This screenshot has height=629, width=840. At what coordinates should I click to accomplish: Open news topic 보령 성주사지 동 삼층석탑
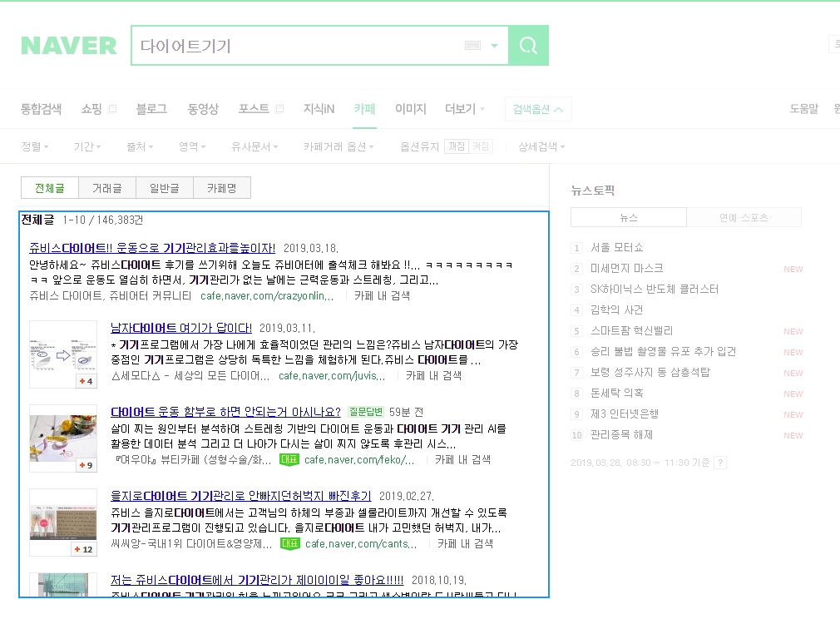click(650, 373)
